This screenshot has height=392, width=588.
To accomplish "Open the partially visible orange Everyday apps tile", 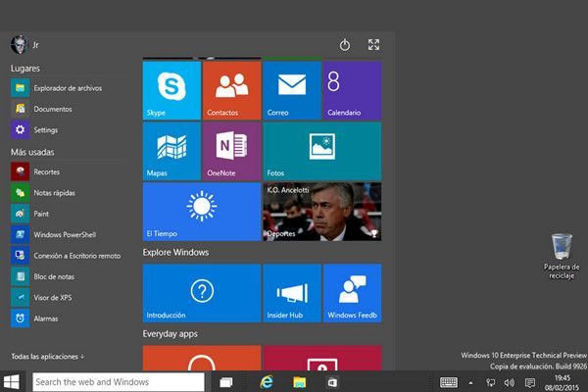I will click(202, 359).
